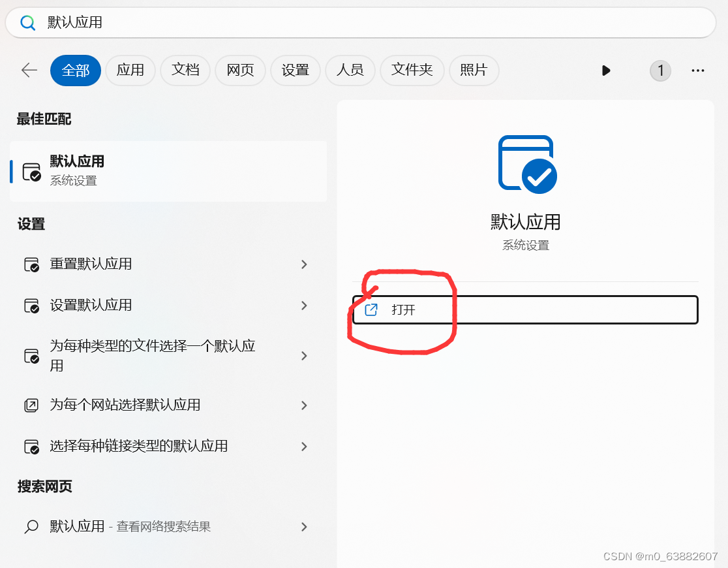Switch to the 文档 filter tab

pyautogui.click(x=185, y=71)
